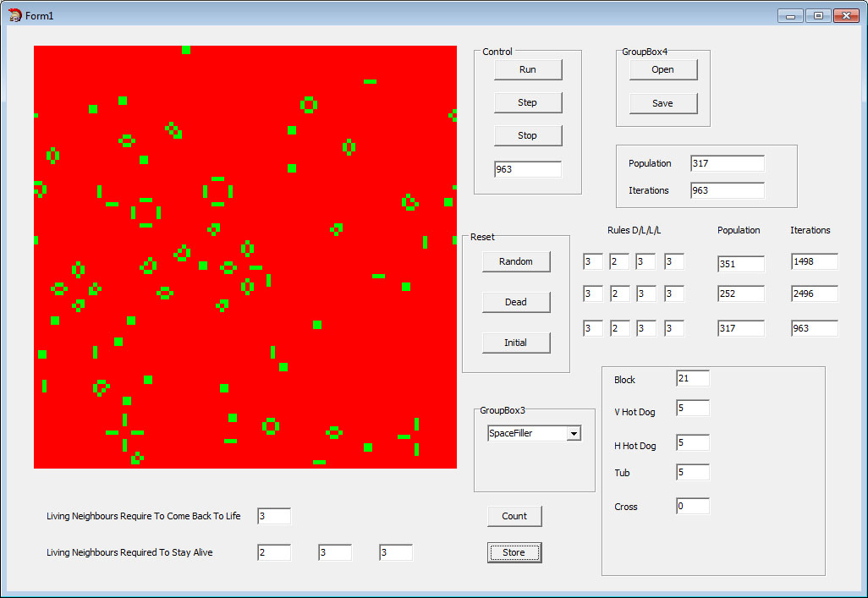This screenshot has width=868, height=598.
Task: Click the Initial reset button
Action: coord(516,343)
